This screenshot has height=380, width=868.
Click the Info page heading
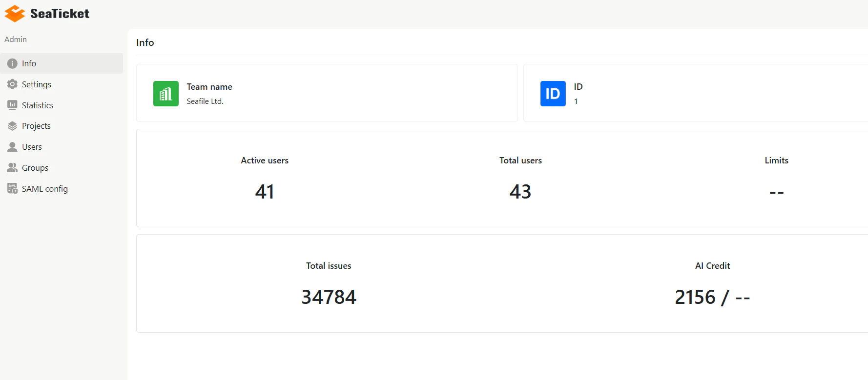pyautogui.click(x=145, y=42)
